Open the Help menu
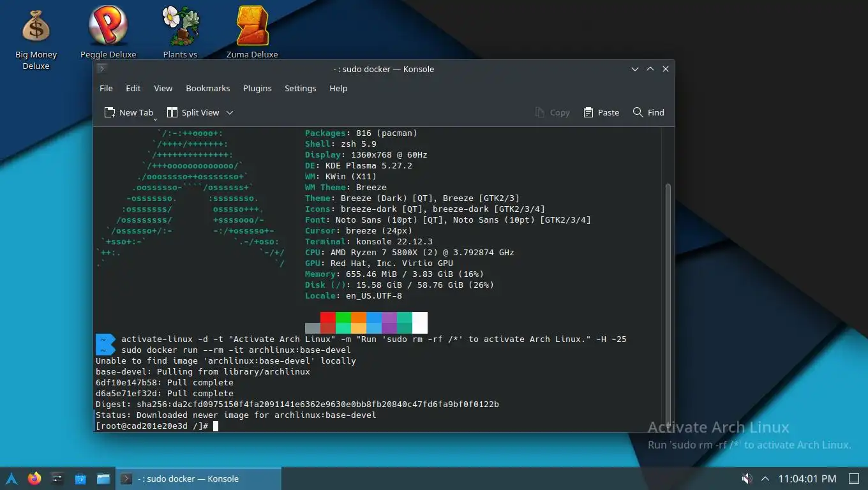This screenshot has width=868, height=490. (338, 88)
